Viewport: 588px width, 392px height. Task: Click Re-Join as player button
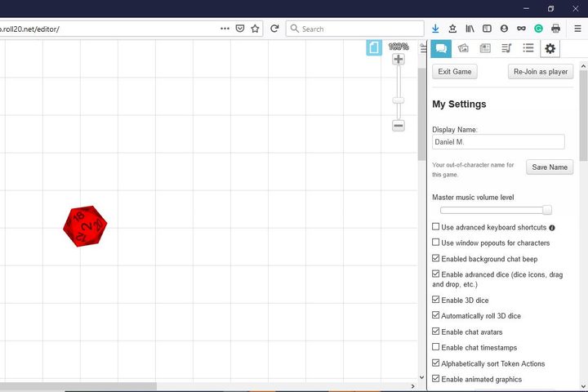(541, 72)
